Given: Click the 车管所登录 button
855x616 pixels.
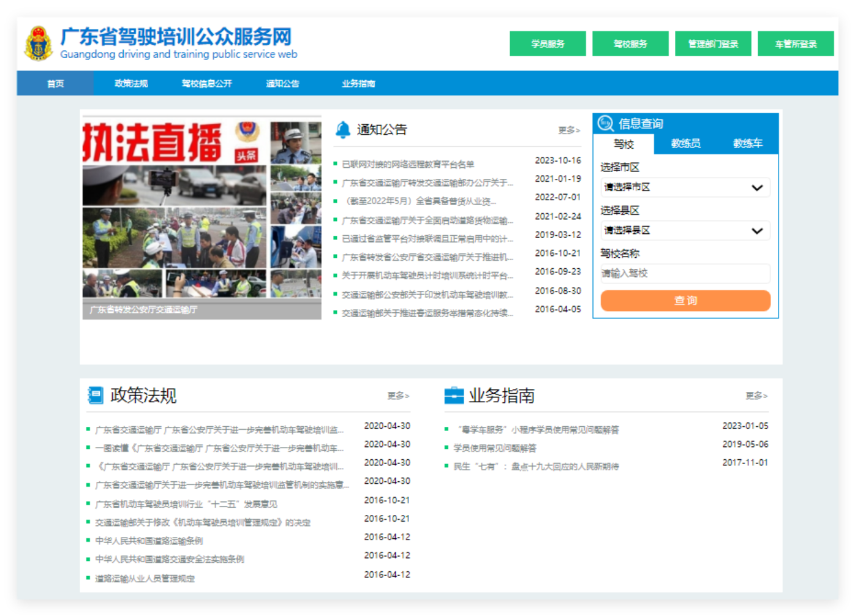Looking at the screenshot, I should coord(796,43).
